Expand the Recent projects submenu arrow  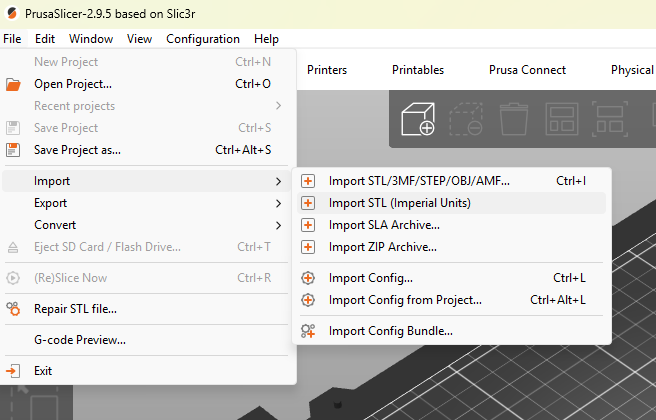(x=279, y=106)
